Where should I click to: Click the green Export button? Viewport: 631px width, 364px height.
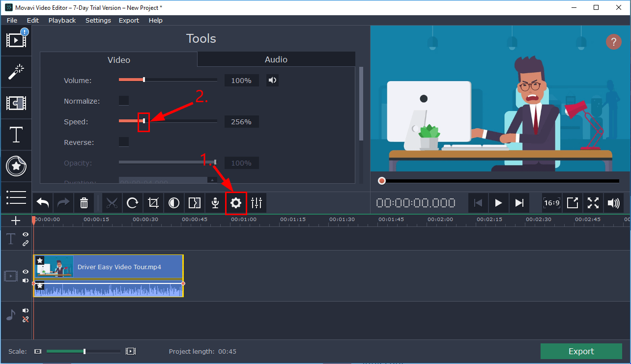click(x=581, y=351)
